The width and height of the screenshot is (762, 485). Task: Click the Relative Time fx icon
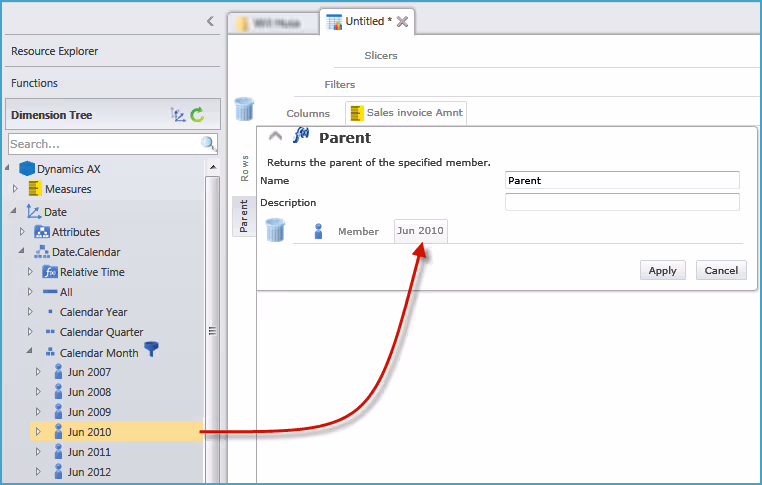click(x=50, y=272)
